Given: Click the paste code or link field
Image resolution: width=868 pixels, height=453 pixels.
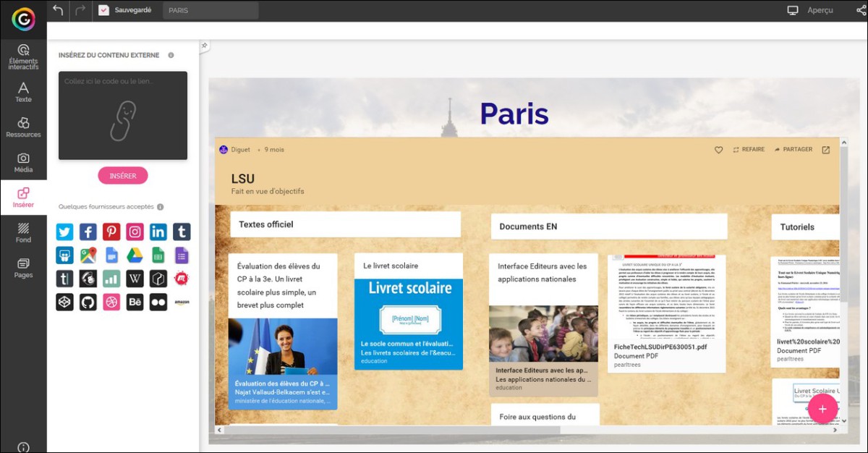Looking at the screenshot, I should coord(123,115).
